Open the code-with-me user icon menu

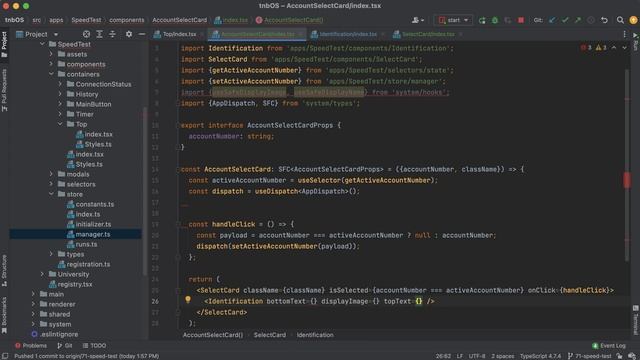(418, 20)
